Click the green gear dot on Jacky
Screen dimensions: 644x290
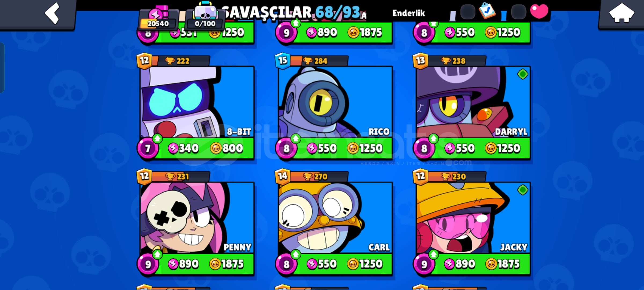(522, 190)
